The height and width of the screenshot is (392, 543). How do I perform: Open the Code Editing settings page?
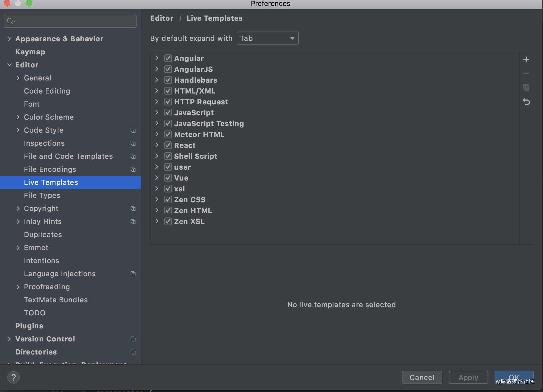click(47, 91)
